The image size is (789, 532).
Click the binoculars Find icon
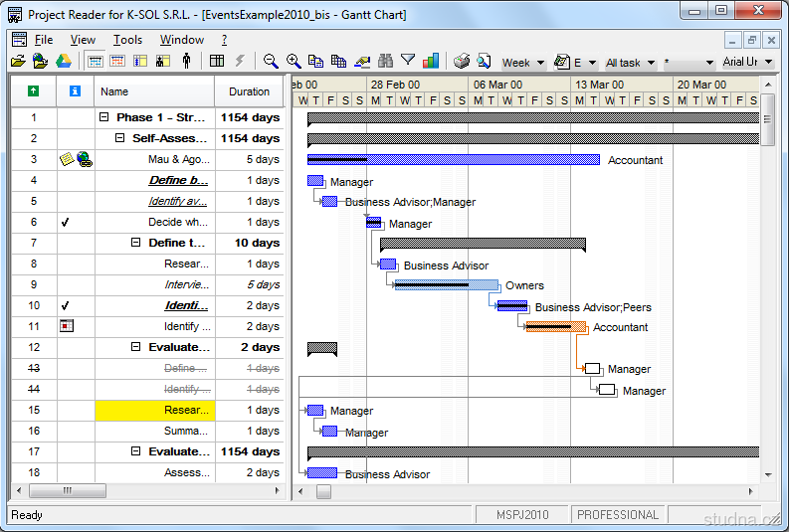pos(384,62)
